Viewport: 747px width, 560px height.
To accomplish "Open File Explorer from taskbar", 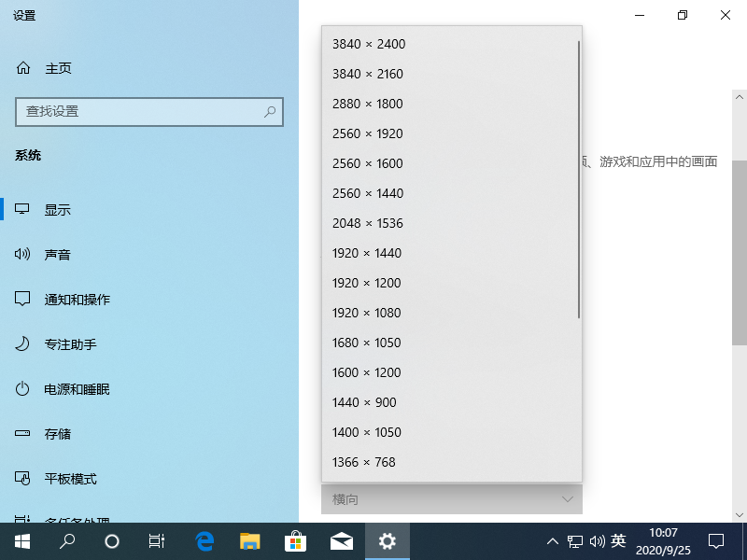I will (x=249, y=540).
